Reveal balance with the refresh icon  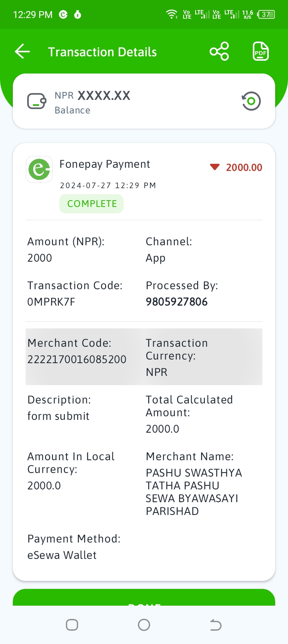pos(251,101)
